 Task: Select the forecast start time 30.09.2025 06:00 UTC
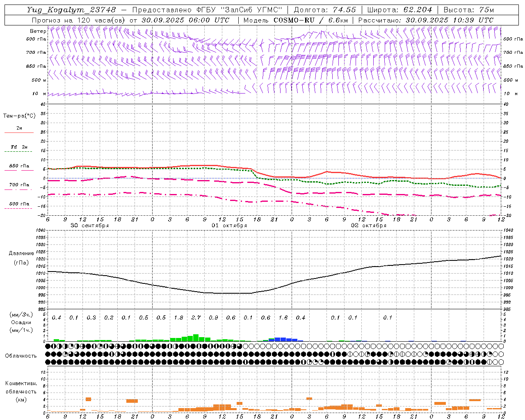tap(185, 20)
